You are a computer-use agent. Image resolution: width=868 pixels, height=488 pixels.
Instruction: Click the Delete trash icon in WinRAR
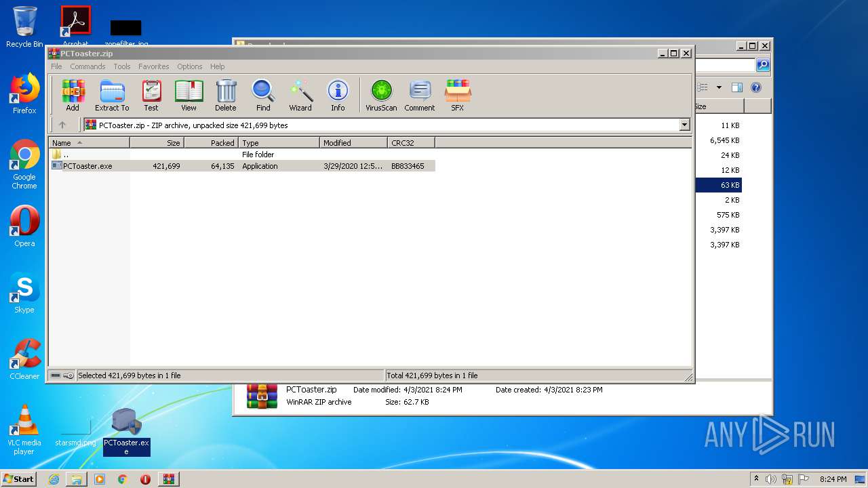226,96
